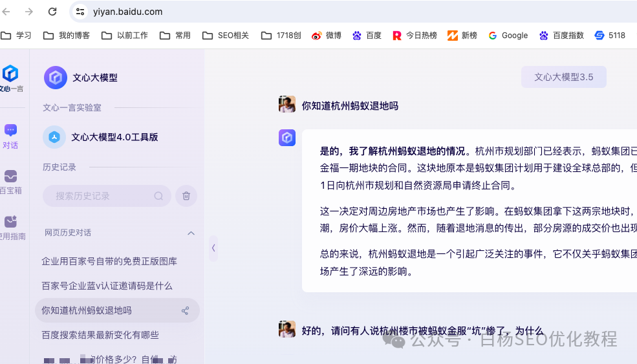This screenshot has height=364, width=637.
Task: Select the 对话 sidebar tab
Action: pos(10,136)
